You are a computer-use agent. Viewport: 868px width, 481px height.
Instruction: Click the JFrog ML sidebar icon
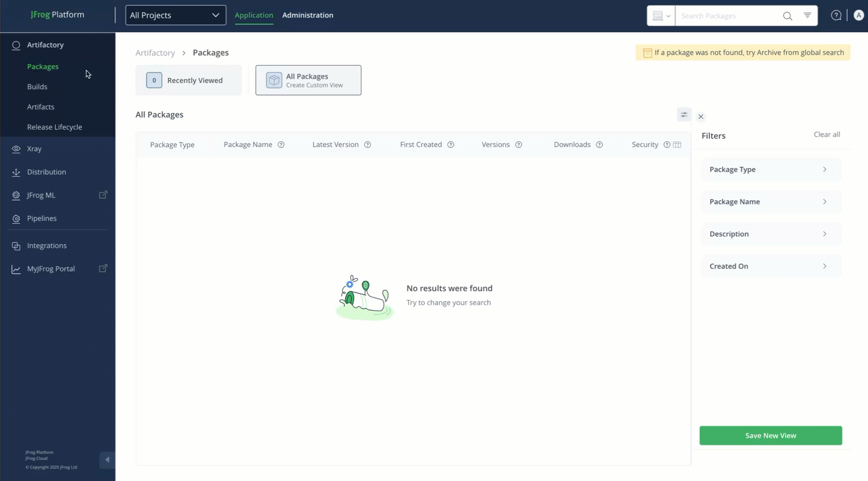pos(16,196)
